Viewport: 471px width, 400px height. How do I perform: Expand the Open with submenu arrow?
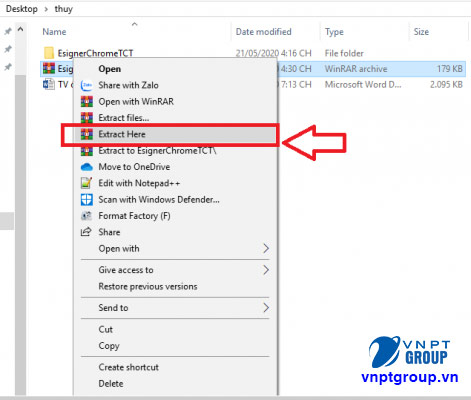(x=266, y=248)
